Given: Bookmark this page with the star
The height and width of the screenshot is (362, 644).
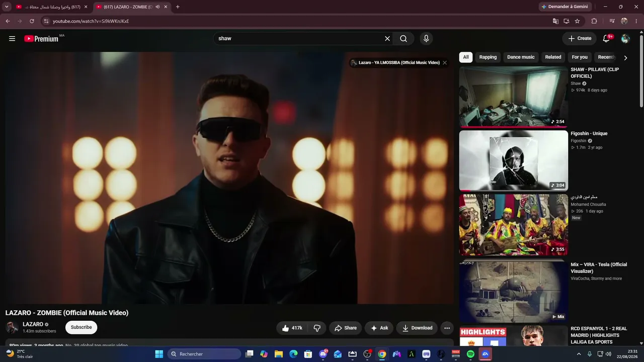Looking at the screenshot, I should [577, 21].
